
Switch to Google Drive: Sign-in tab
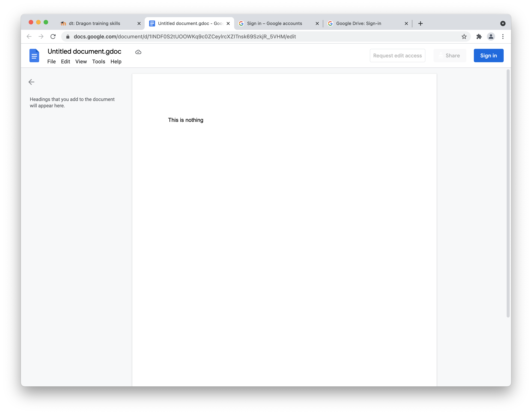pyautogui.click(x=368, y=23)
